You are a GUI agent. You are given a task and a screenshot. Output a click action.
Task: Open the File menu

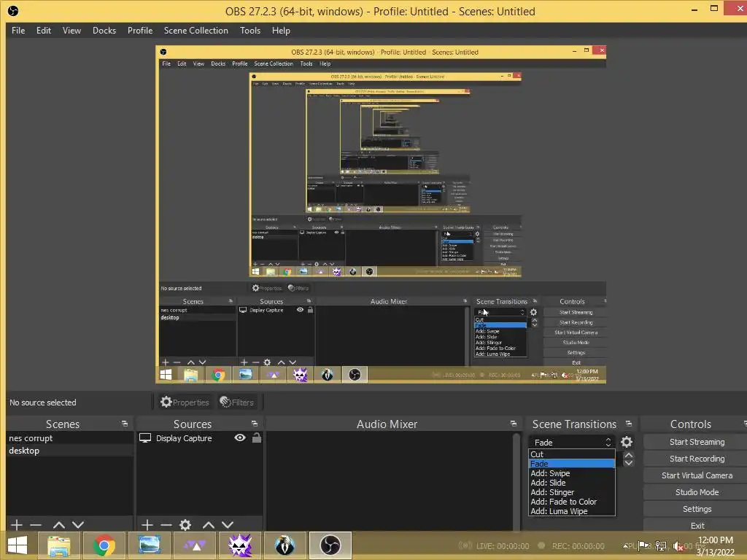point(18,31)
